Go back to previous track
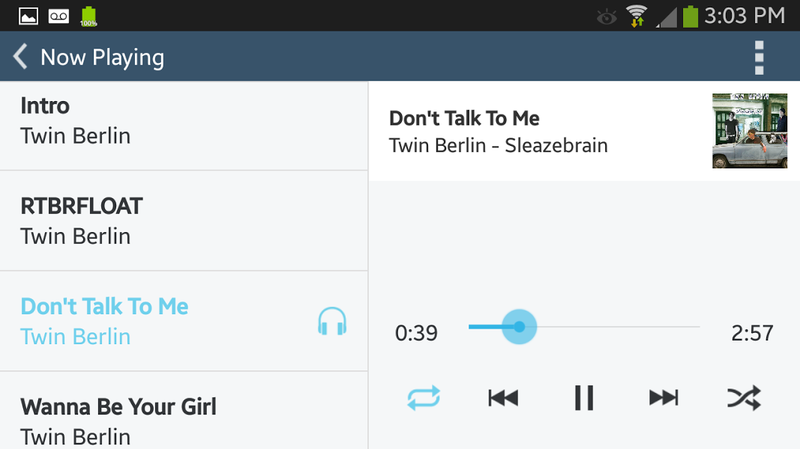 [504, 397]
